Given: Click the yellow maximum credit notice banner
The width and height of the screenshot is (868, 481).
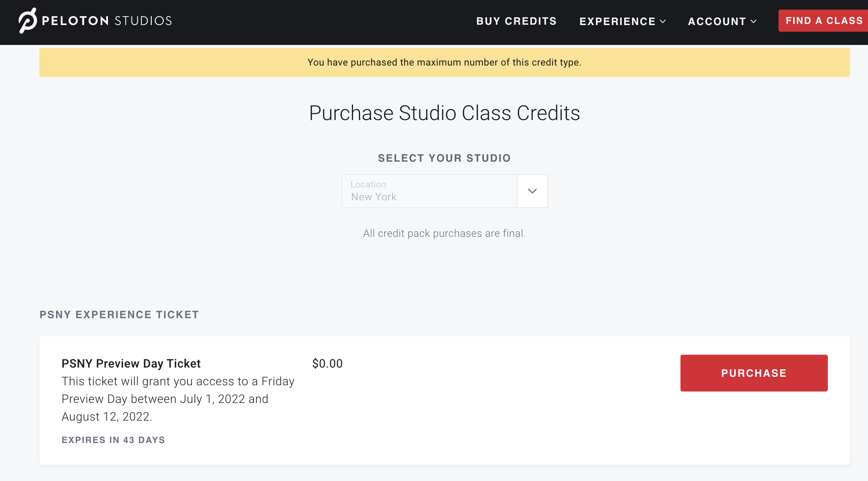Looking at the screenshot, I should click(x=444, y=62).
